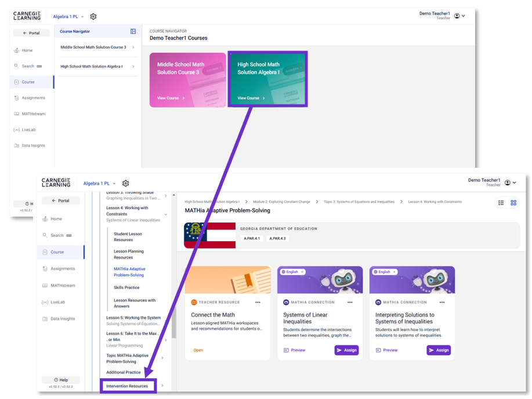This screenshot has height=399, width=532.
Task: Open Lesson Planning Resources in tree
Action: pyautogui.click(x=129, y=254)
